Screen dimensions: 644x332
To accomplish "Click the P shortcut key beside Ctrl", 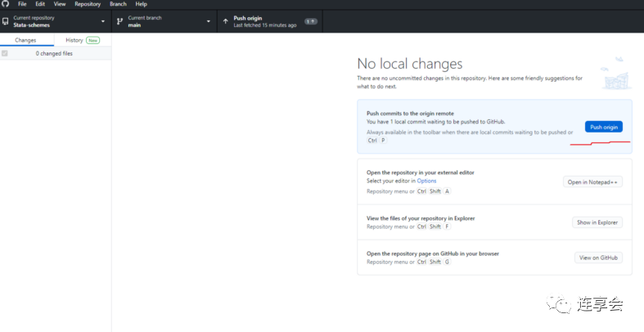I will tap(383, 141).
